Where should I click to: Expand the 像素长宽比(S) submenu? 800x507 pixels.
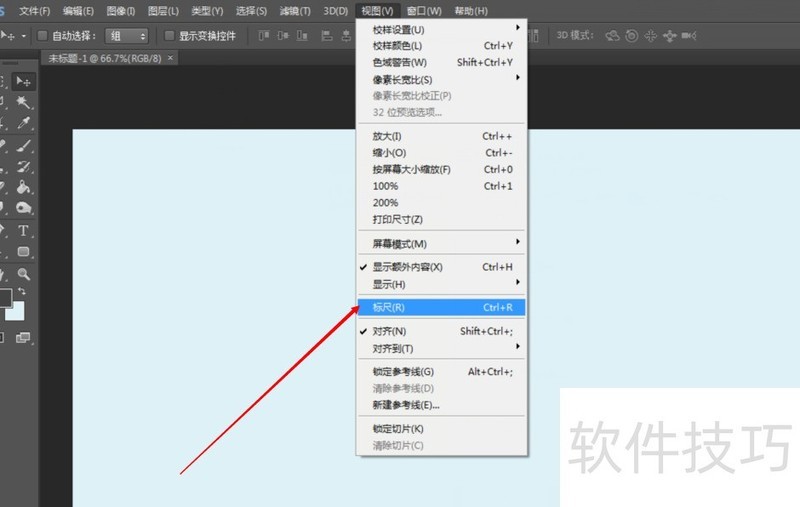[441, 80]
